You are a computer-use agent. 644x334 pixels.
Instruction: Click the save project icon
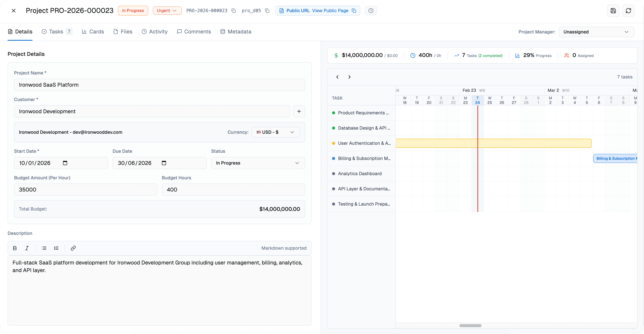tap(613, 10)
